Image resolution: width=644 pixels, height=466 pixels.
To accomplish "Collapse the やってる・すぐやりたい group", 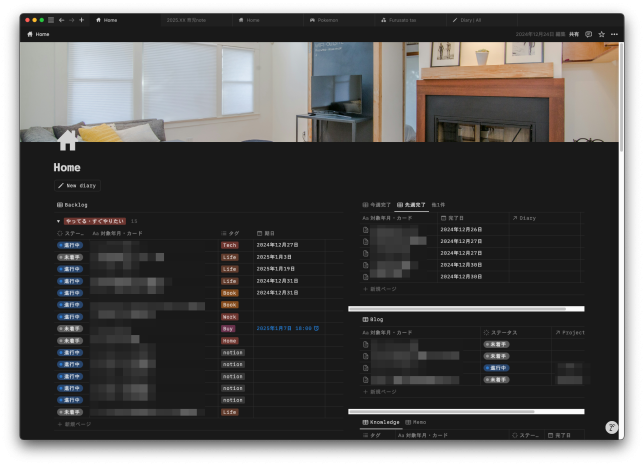I will click(58, 220).
